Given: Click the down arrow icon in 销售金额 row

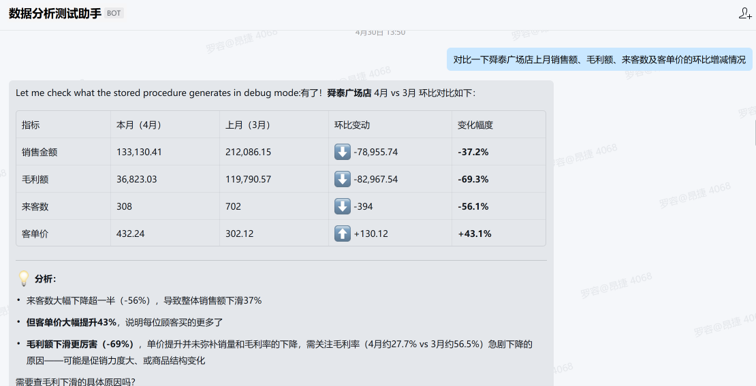Looking at the screenshot, I should (342, 152).
